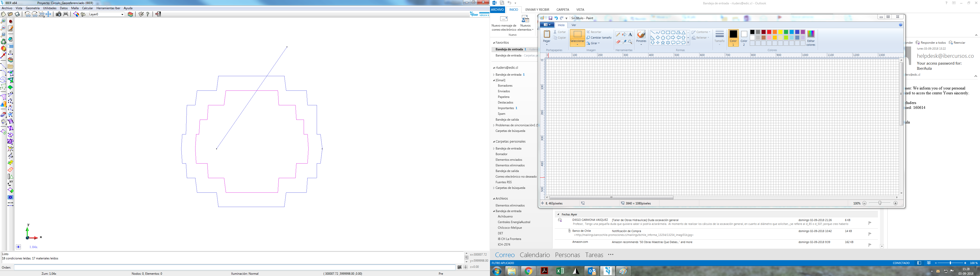Print with printer icon in IBER
The width and height of the screenshot is (980, 276).
[66, 14]
